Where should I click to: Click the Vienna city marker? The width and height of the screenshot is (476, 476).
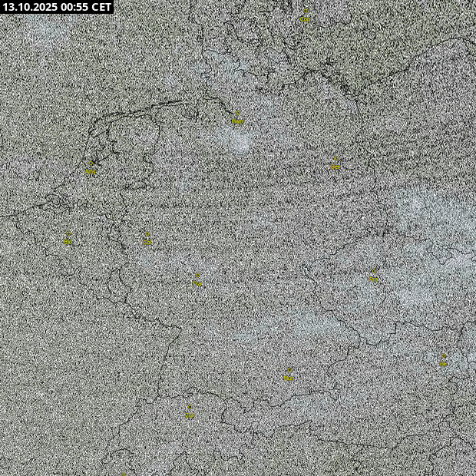point(443,362)
